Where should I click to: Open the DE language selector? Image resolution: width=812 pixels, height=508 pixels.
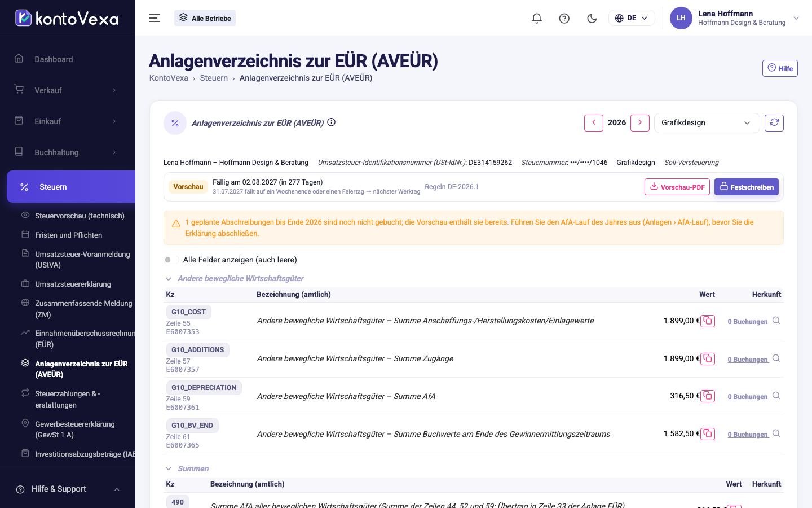coord(632,18)
